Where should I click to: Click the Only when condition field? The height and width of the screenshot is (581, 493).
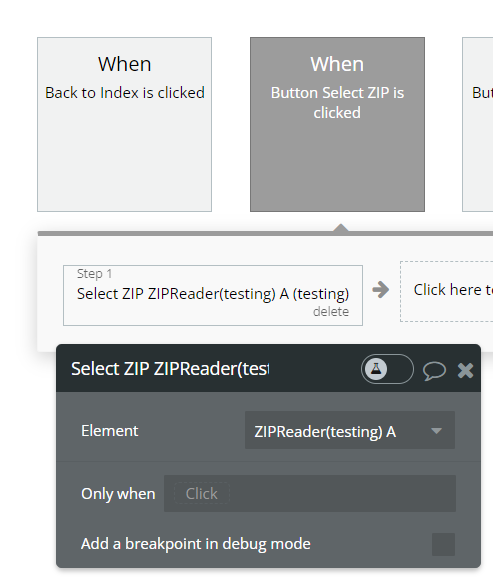[x=310, y=494]
